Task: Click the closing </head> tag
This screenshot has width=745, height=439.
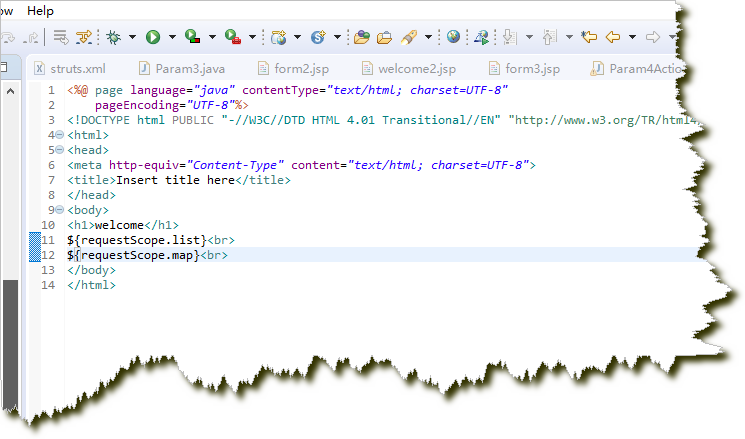Action: coord(91,195)
